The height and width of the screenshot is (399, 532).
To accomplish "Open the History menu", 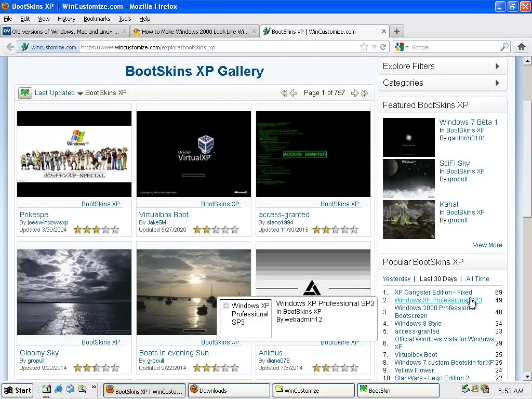I will pos(66,19).
